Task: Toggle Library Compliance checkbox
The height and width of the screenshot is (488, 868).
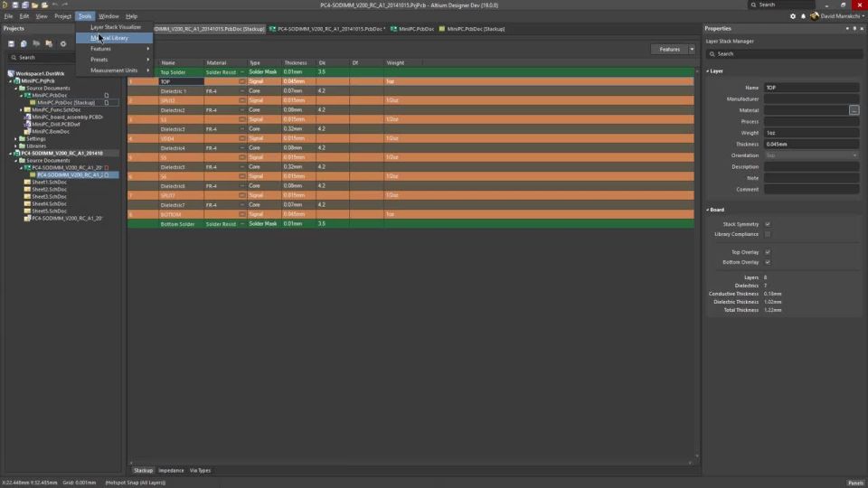Action: point(768,234)
